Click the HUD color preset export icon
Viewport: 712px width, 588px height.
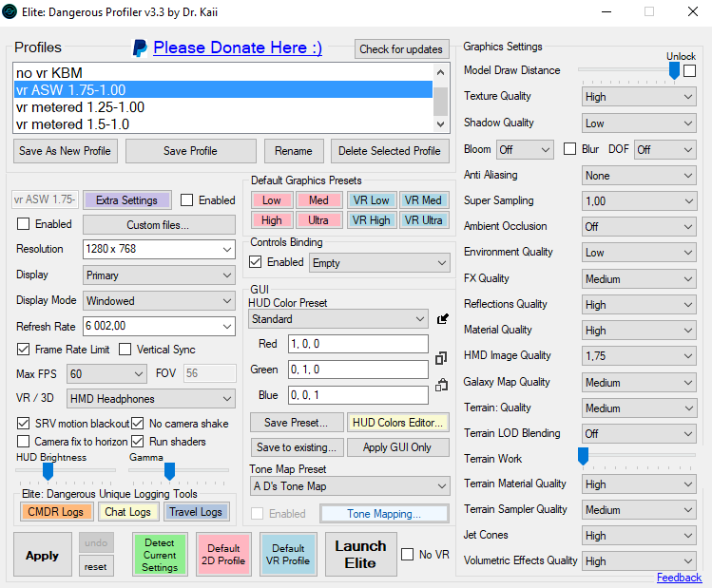tap(442, 319)
